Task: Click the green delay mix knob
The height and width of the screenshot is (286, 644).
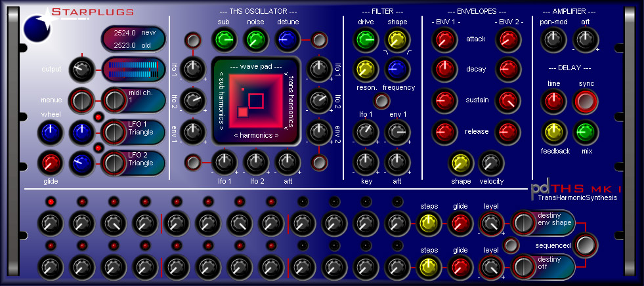Action: point(586,132)
